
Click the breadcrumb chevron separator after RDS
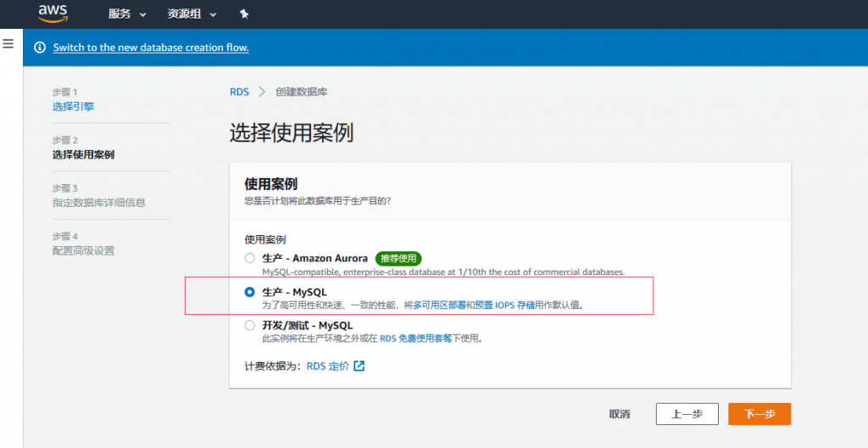click(x=263, y=92)
